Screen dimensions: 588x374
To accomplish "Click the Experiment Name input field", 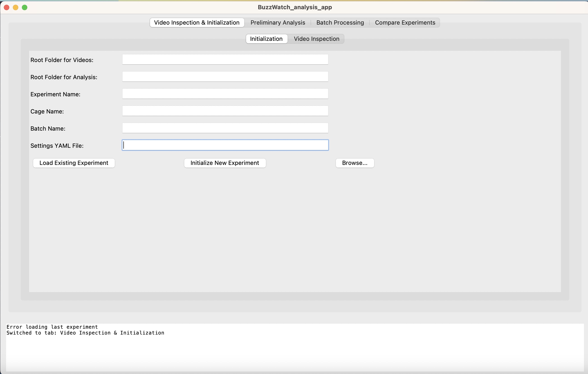I will [225, 94].
